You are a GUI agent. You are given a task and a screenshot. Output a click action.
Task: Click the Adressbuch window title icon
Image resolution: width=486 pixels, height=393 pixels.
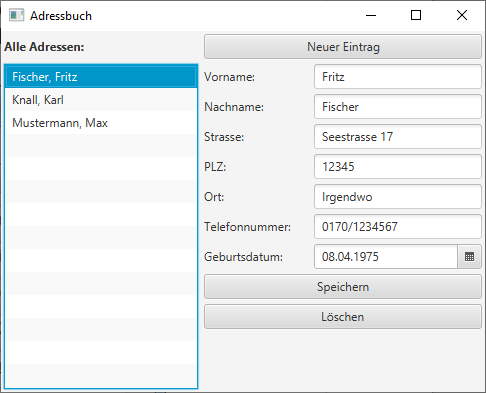(x=16, y=15)
